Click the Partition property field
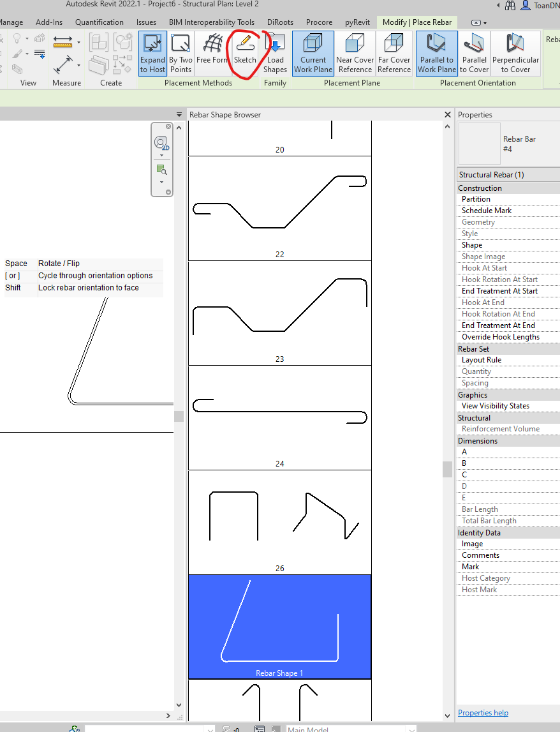 pos(508,199)
